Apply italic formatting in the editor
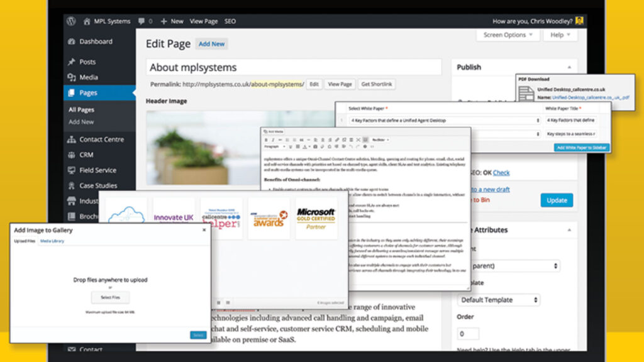Image resolution: width=644 pixels, height=362 pixels. pos(273,140)
